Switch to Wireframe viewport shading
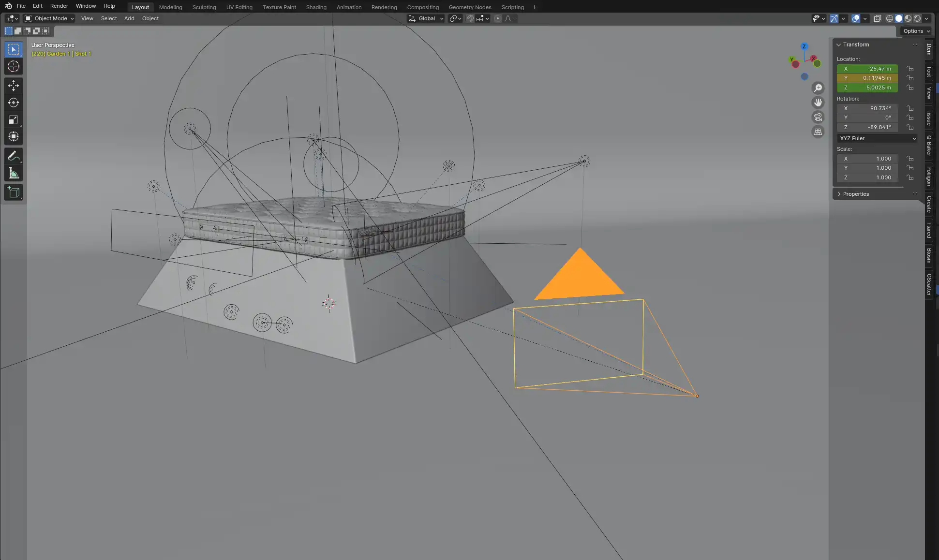This screenshot has width=939, height=560. (x=890, y=18)
